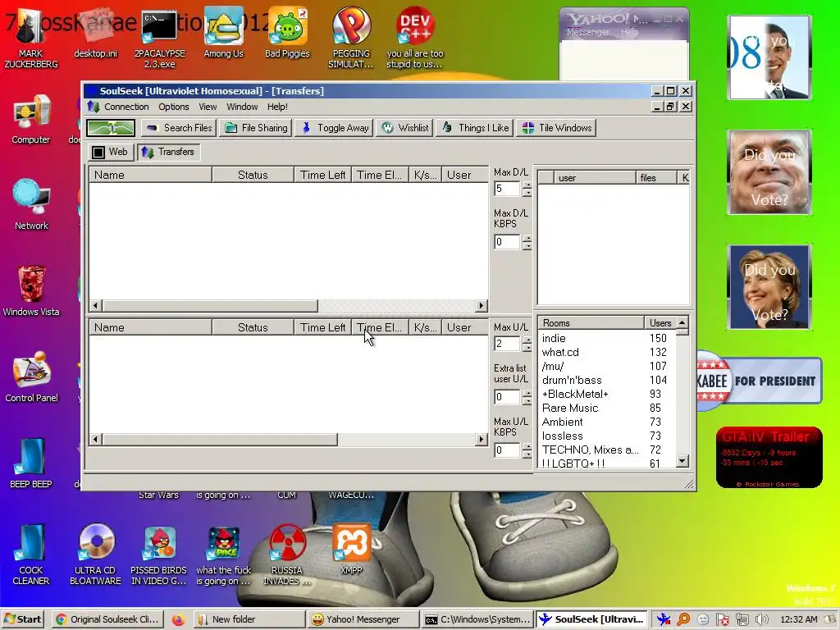Select the Among Us desktop icon

[x=223, y=33]
